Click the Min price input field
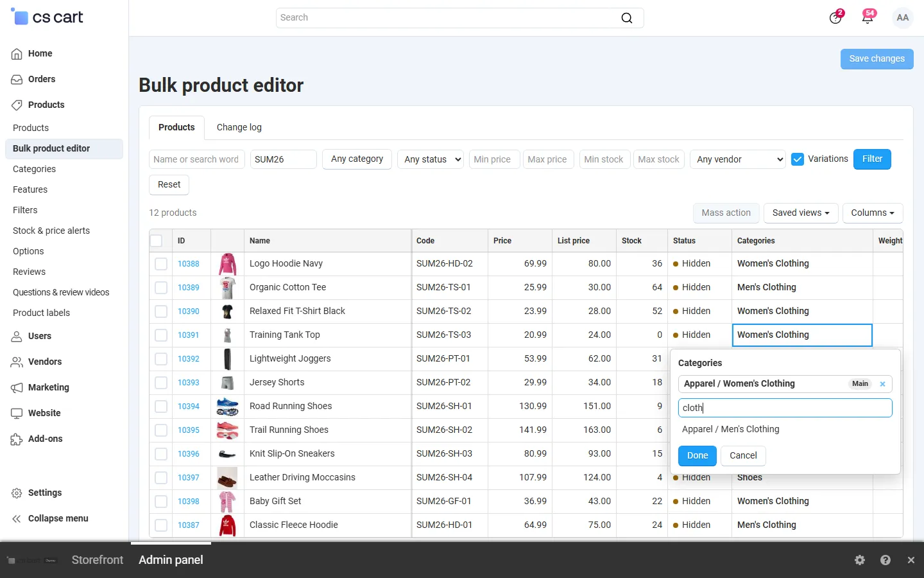 point(494,159)
